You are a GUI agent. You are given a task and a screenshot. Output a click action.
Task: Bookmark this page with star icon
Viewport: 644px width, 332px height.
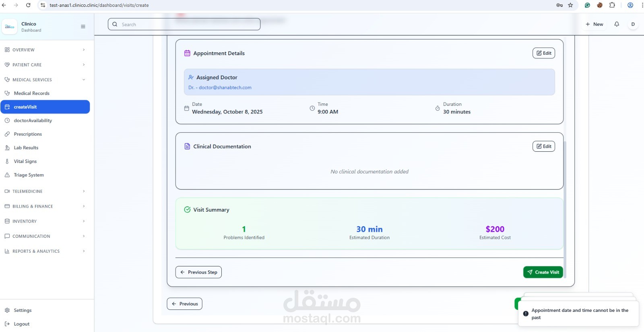click(x=570, y=5)
